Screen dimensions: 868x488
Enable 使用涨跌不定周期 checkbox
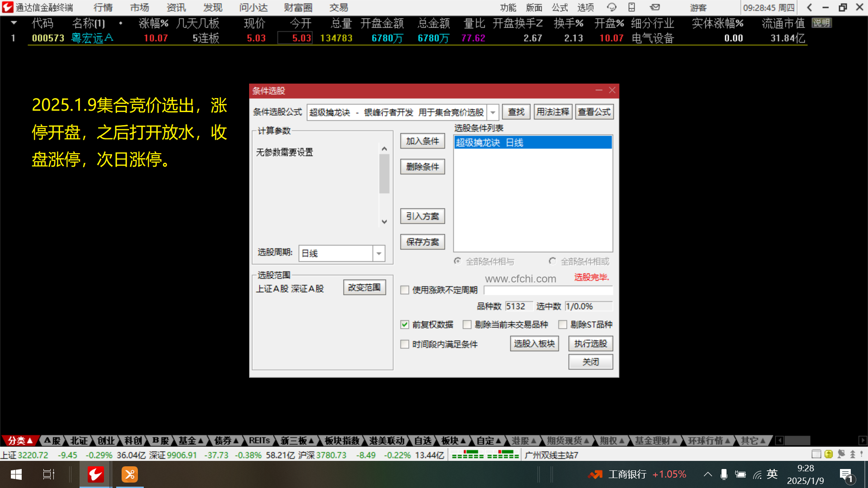(x=405, y=290)
